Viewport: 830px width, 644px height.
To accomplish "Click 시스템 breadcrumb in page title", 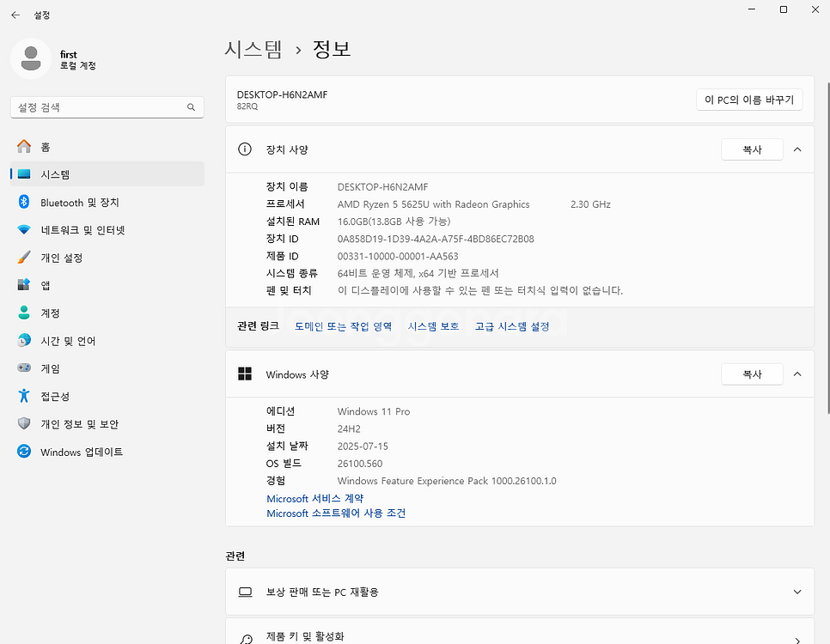I will point(253,49).
